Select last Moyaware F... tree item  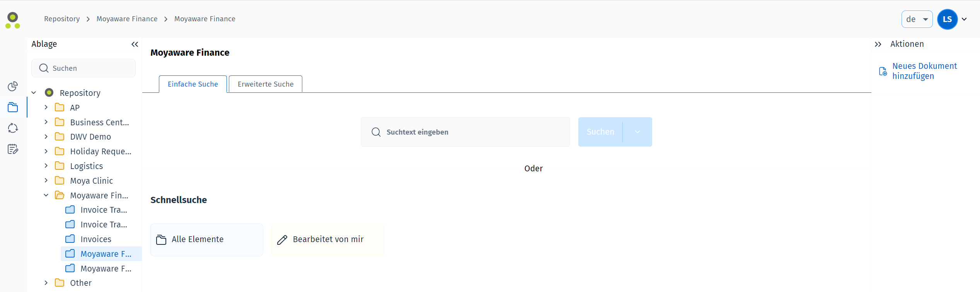point(101,268)
